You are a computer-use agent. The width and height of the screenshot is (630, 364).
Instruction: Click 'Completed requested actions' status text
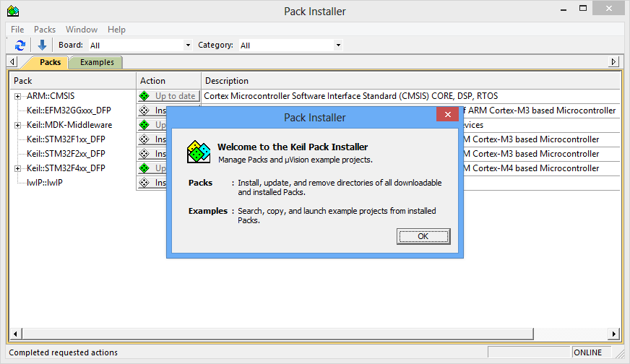[x=64, y=352]
